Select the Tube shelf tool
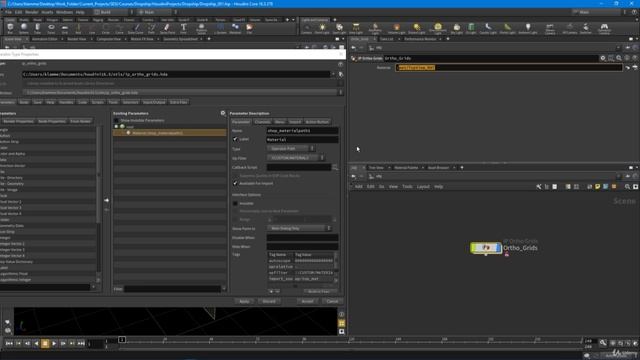This screenshot has height=360, width=640. click(37, 29)
